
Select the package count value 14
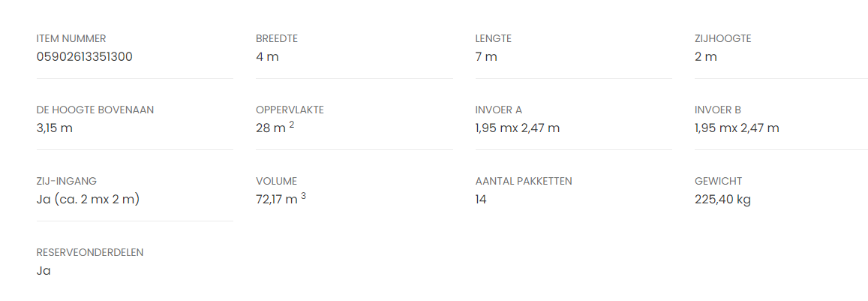(481, 200)
